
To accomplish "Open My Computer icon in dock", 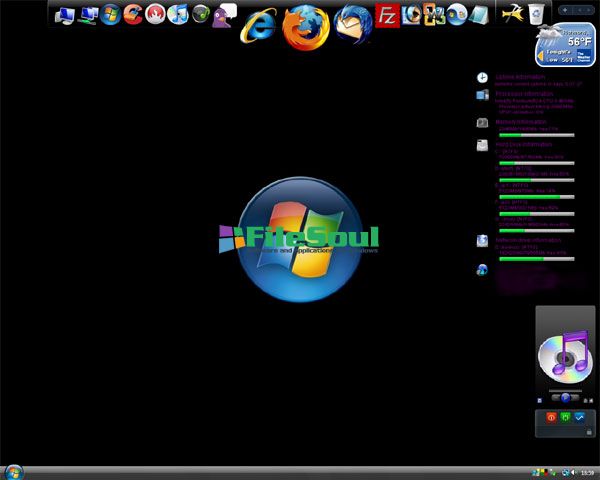I will [66, 14].
